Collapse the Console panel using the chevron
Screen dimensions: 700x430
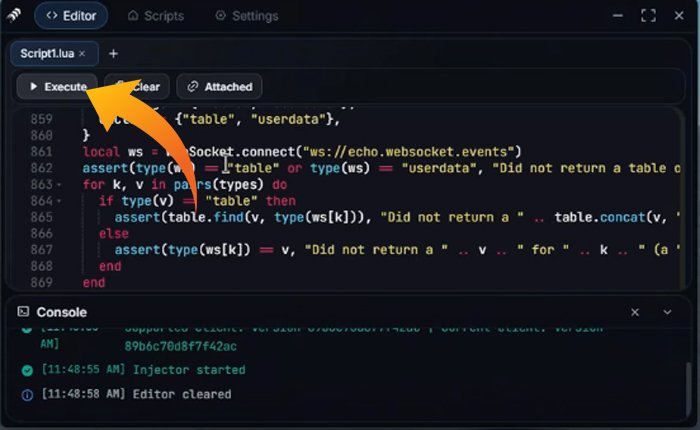pyautogui.click(x=668, y=312)
